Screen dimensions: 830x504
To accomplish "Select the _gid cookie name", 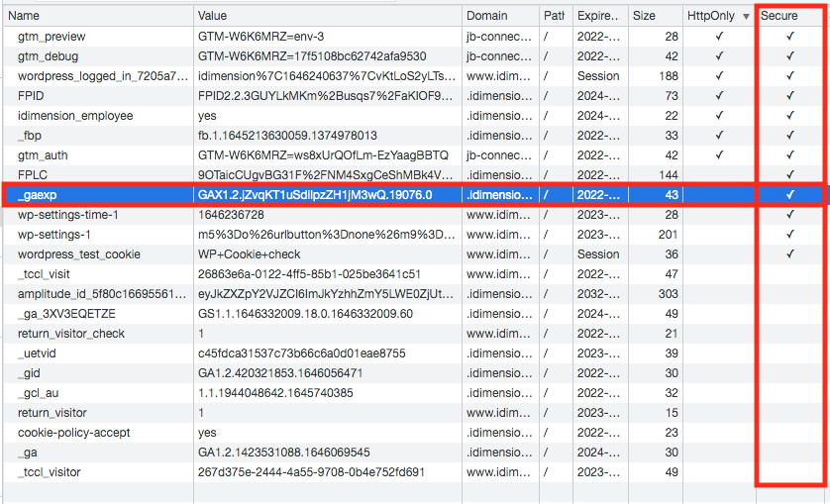I will pos(29,373).
